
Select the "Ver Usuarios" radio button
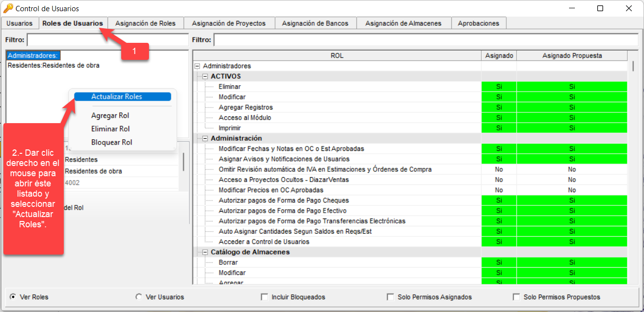click(x=140, y=297)
